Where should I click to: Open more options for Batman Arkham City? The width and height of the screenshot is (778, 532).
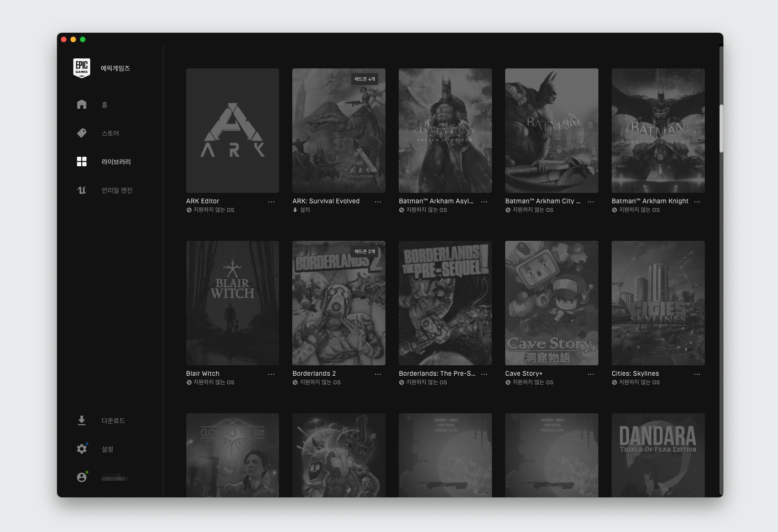pyautogui.click(x=591, y=201)
